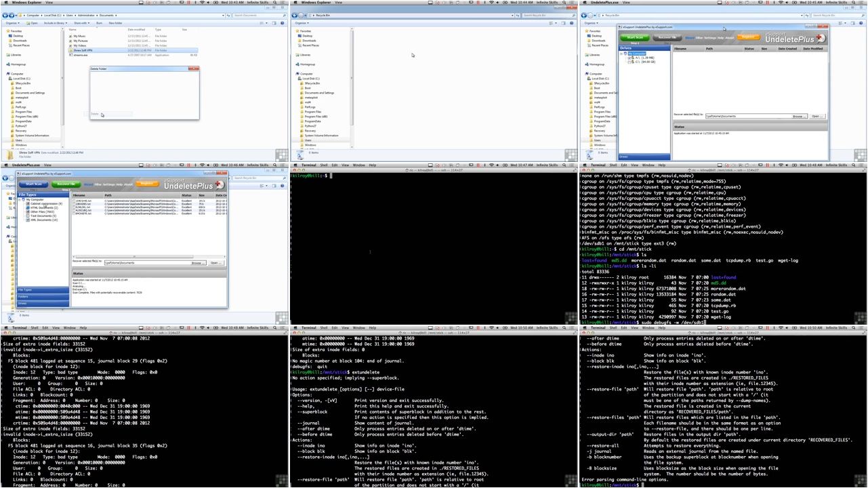Open Filter in the 10:45 AM UndeletePlus window
868x488 pixels.
point(699,38)
